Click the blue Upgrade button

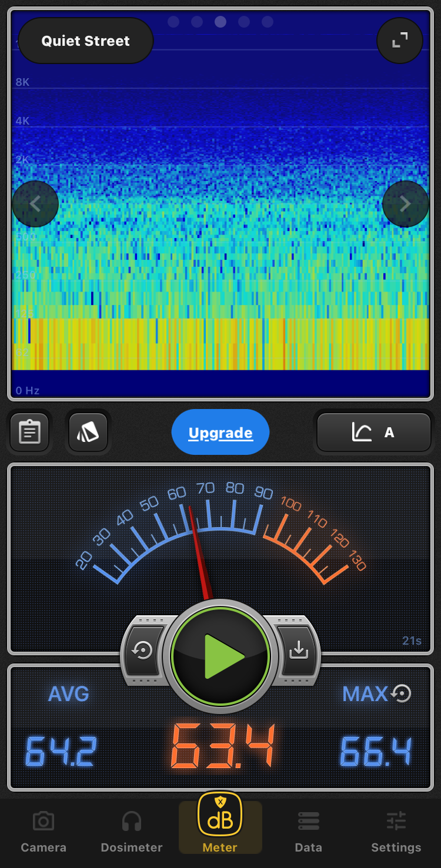(x=220, y=433)
